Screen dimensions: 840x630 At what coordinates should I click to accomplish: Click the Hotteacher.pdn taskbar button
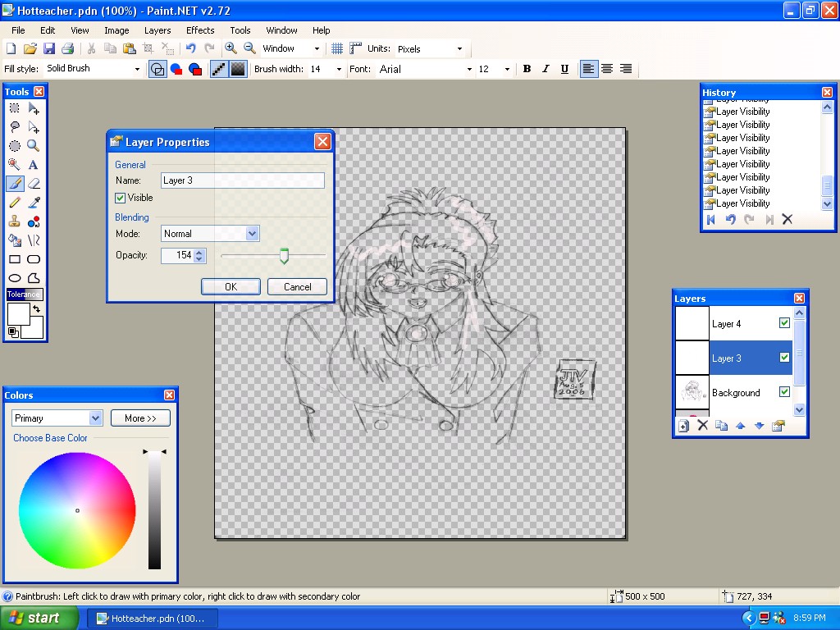(x=152, y=619)
